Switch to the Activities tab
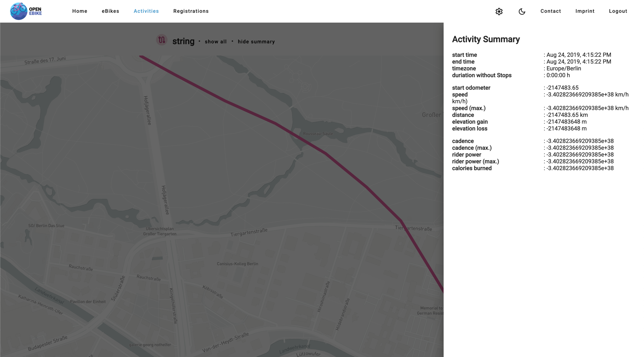 [x=146, y=11]
